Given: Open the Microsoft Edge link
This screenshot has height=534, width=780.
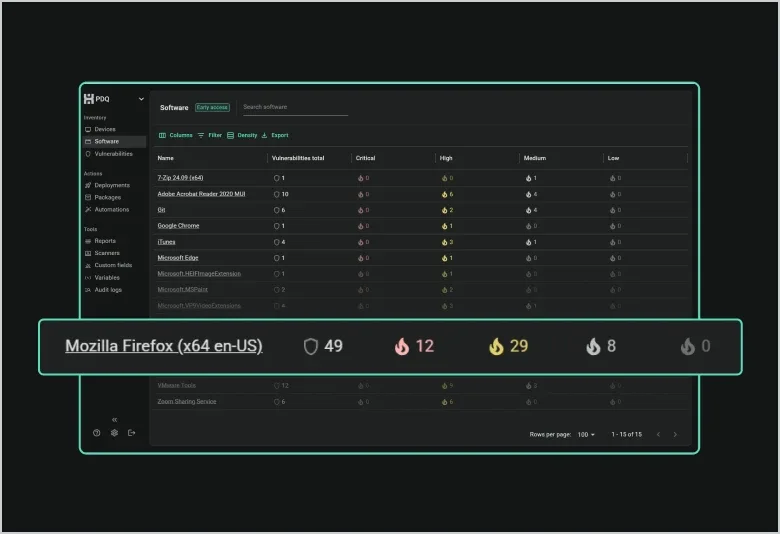Looking at the screenshot, I should [x=178, y=258].
